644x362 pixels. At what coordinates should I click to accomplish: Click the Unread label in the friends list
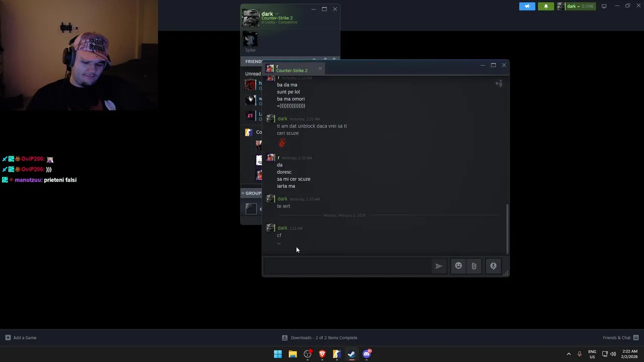(253, 74)
